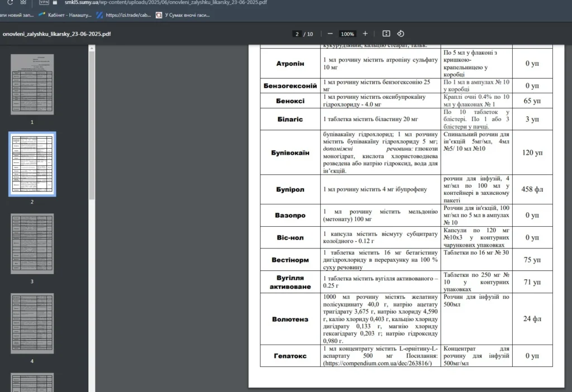Click the padlock site security icon
The height and width of the screenshot is (392, 572).
click(55, 2)
